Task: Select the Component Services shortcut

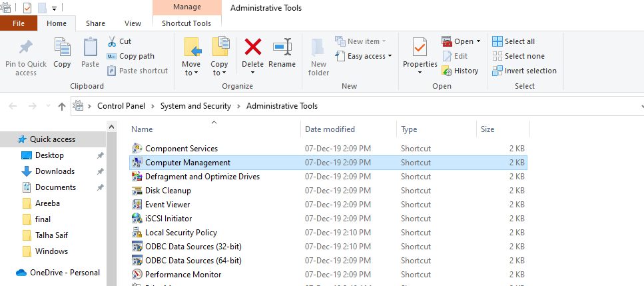Action: (x=181, y=149)
